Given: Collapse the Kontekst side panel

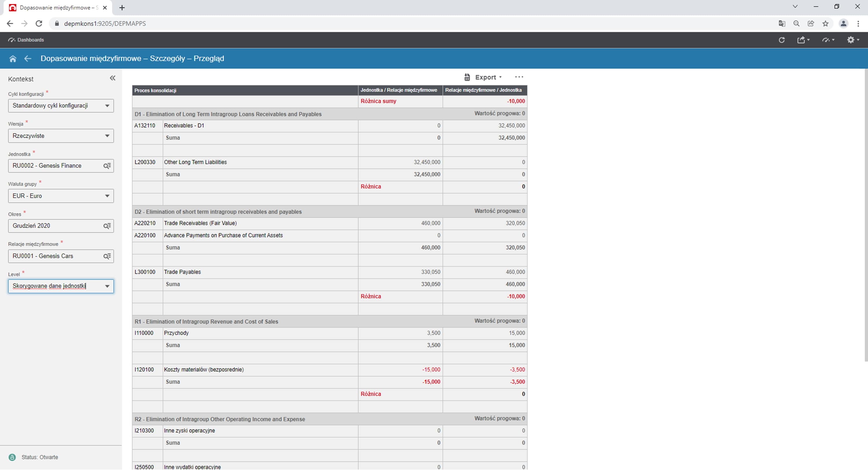Looking at the screenshot, I should [113, 78].
